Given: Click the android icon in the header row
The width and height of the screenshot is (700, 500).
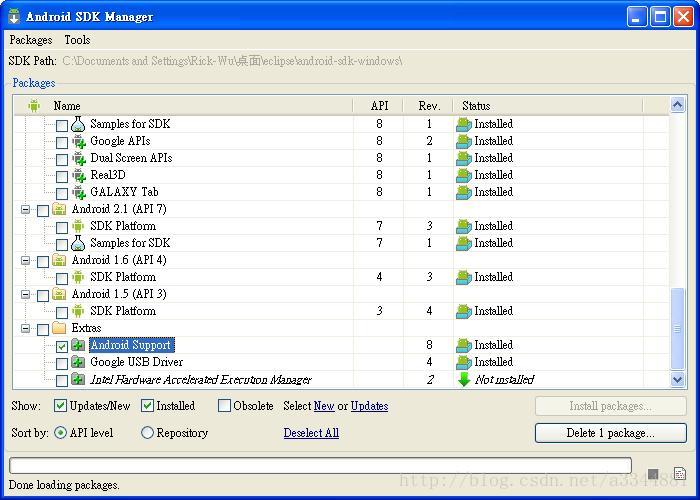Looking at the screenshot, I should [x=34, y=106].
